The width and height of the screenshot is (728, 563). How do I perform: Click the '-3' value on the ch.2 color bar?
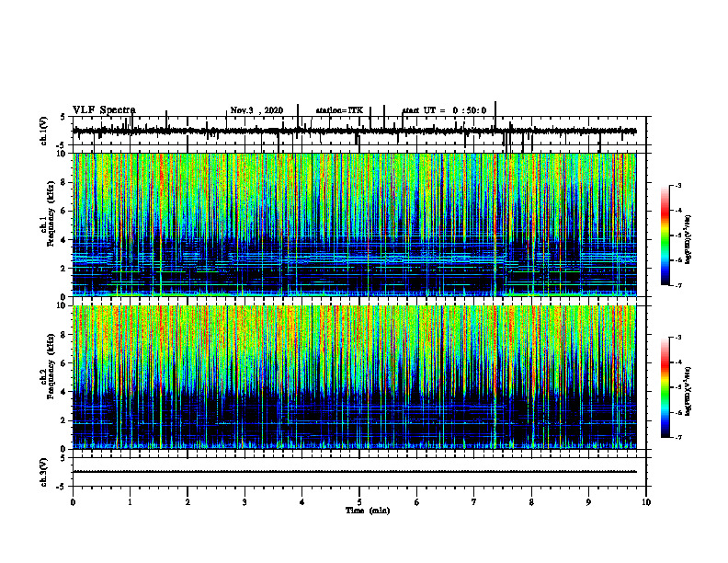pyautogui.click(x=677, y=338)
